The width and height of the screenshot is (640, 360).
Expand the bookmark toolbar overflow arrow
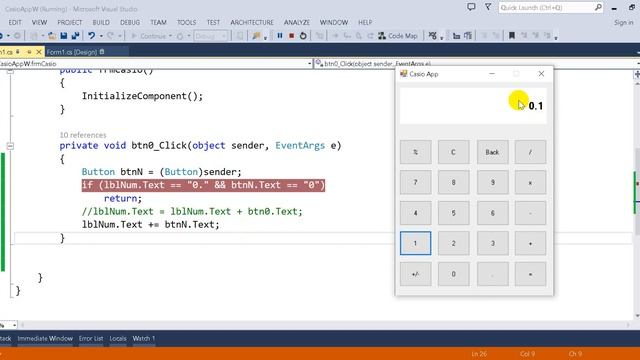[x=556, y=37]
